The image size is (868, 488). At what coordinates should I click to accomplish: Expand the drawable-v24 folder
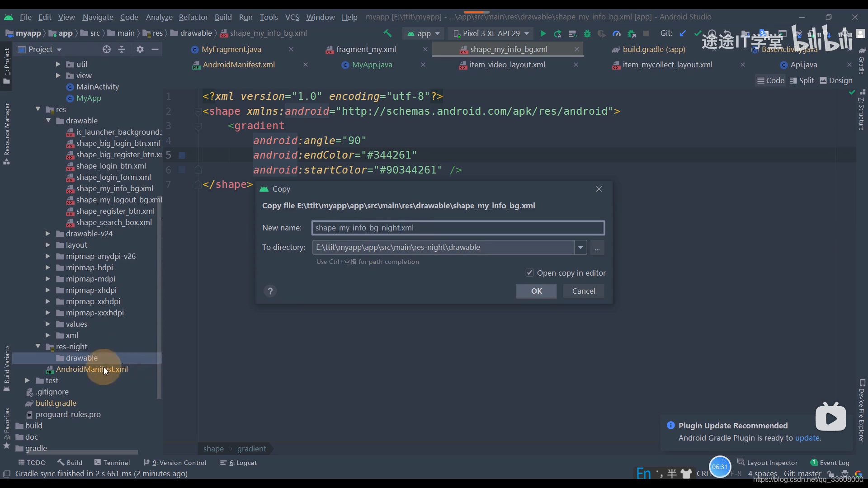point(47,234)
